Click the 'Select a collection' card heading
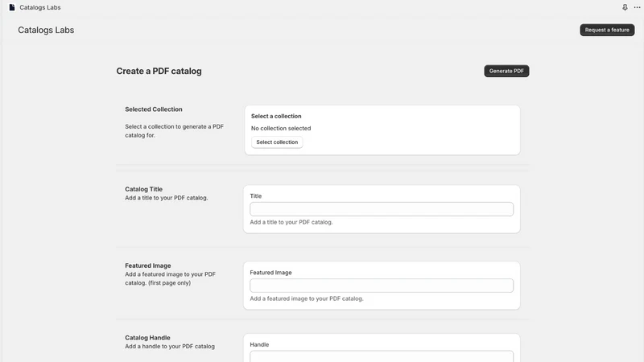The height and width of the screenshot is (362, 644). point(276,116)
